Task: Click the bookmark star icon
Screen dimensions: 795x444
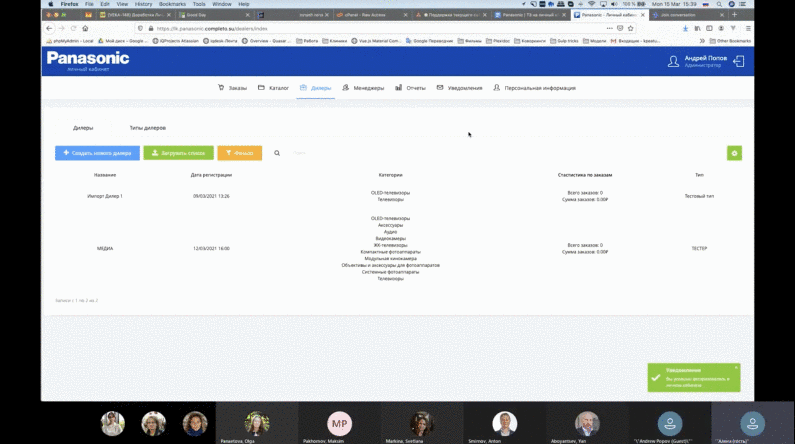Action: (630, 28)
